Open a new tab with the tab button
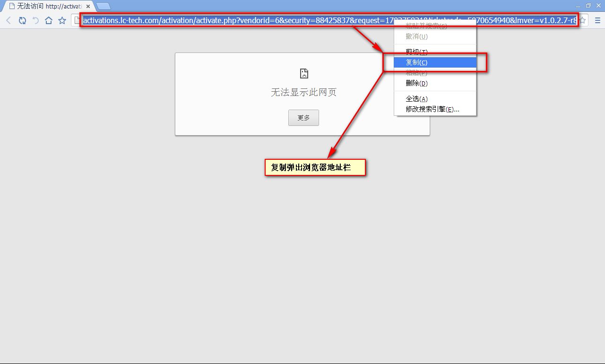The image size is (605, 364). coord(103,6)
